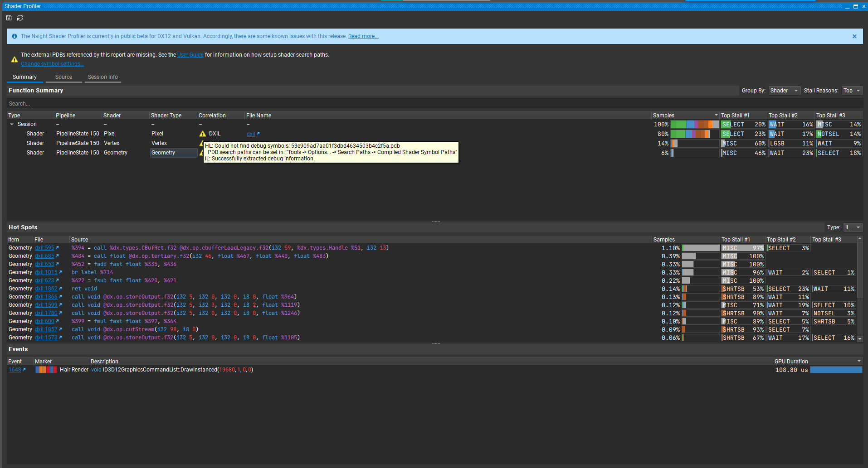The height and width of the screenshot is (468, 868).
Task: Click the external arrow icon next to dxil:1599
Action: [60, 304]
